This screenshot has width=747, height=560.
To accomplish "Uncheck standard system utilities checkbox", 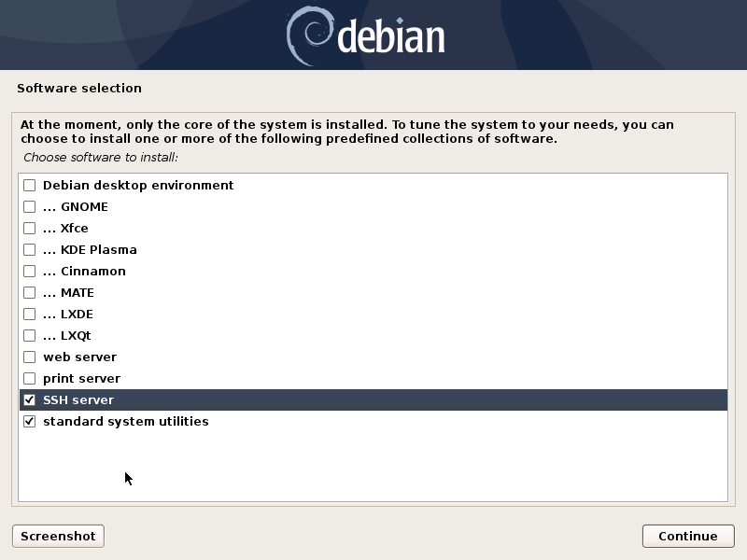I will [30, 422].
